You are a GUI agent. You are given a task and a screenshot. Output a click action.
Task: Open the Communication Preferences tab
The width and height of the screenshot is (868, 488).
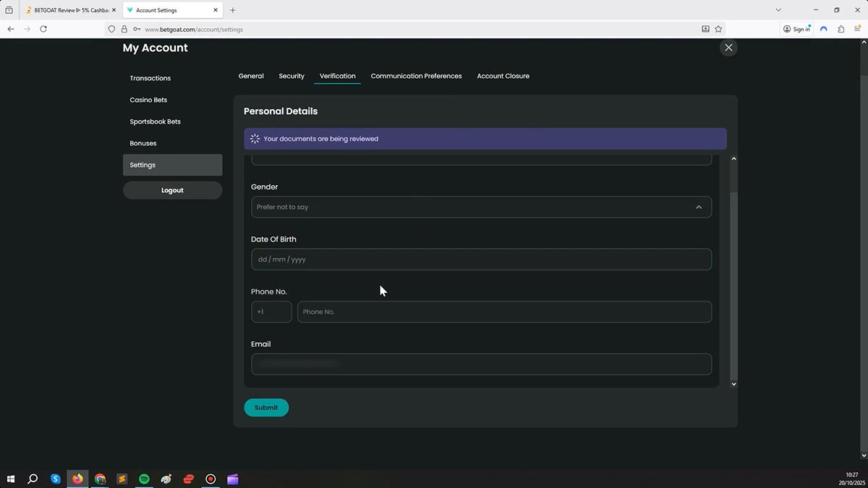(x=416, y=76)
